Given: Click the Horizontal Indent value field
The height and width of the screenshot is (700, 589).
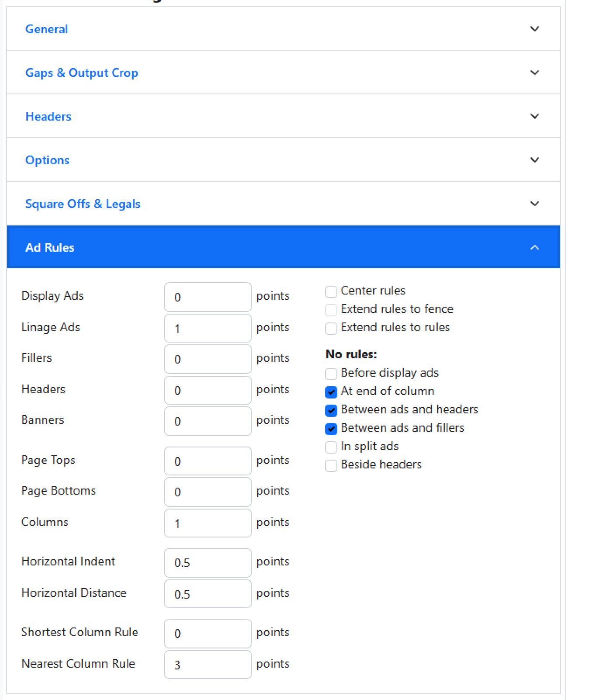Looking at the screenshot, I should 208,562.
